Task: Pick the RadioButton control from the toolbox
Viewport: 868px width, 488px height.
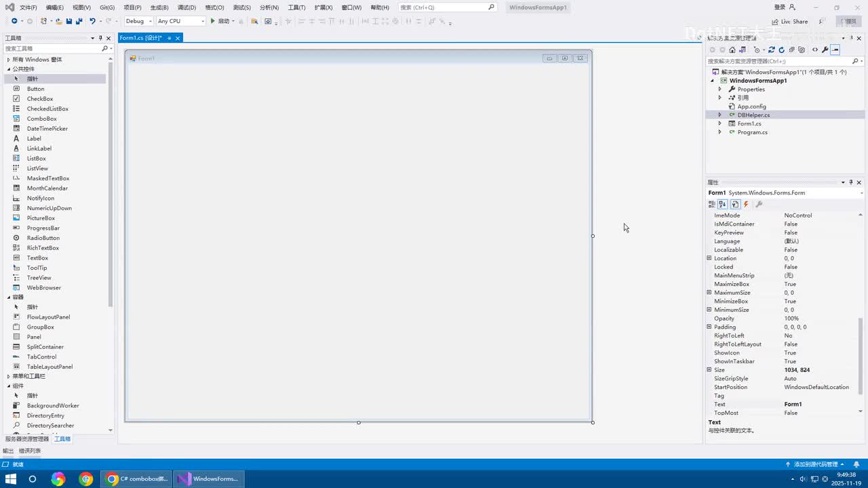Action: coord(43,238)
